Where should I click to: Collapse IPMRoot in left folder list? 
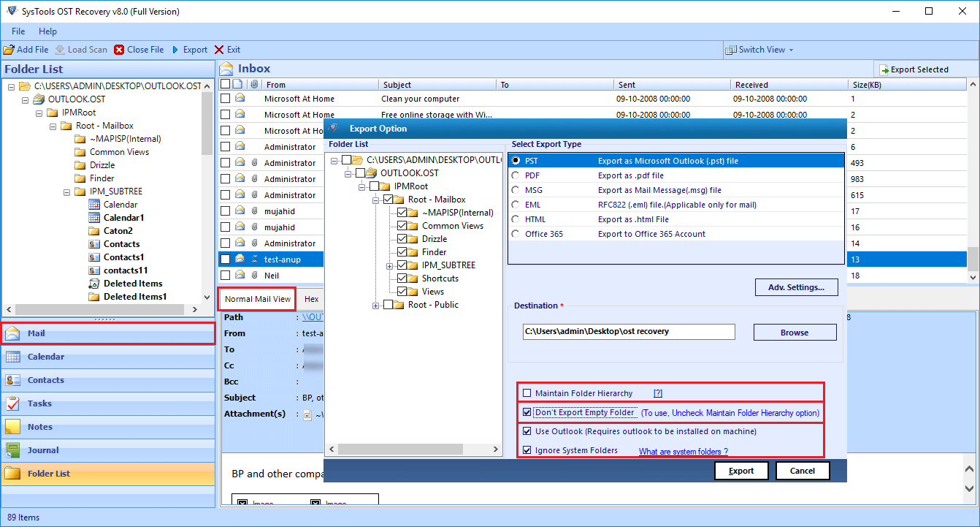pyautogui.click(x=39, y=113)
